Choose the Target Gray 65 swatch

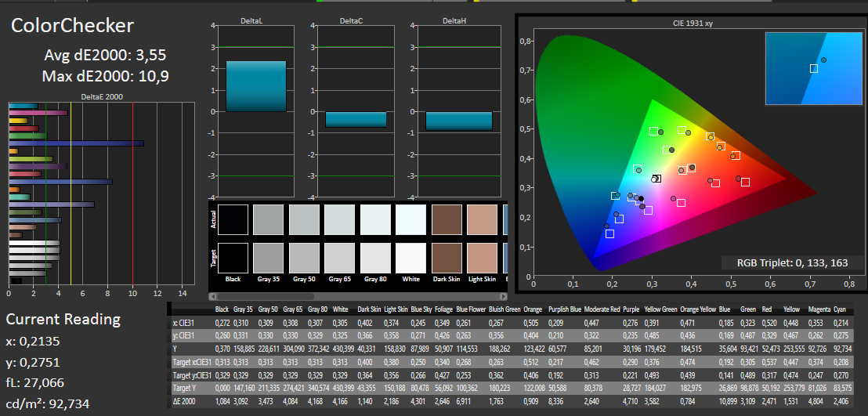340,258
